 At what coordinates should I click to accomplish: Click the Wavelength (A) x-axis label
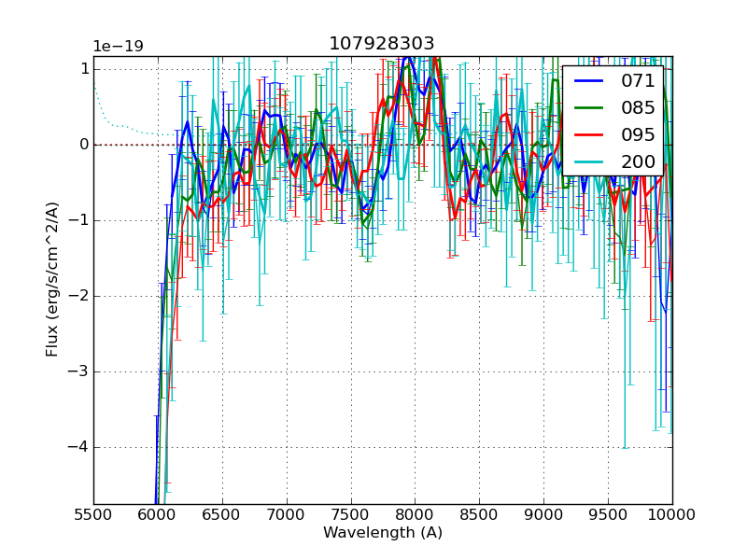point(383,533)
